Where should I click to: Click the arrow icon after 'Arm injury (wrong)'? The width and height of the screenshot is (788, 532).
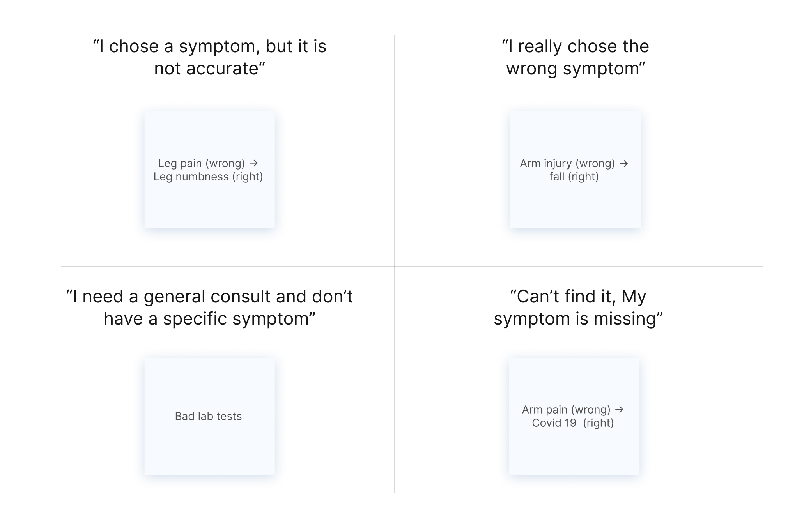[x=623, y=163]
